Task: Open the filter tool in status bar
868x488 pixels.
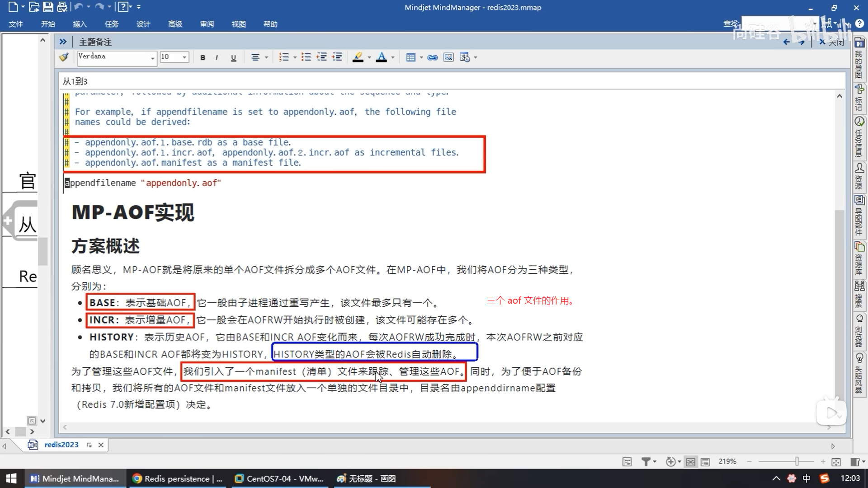Action: 646,461
